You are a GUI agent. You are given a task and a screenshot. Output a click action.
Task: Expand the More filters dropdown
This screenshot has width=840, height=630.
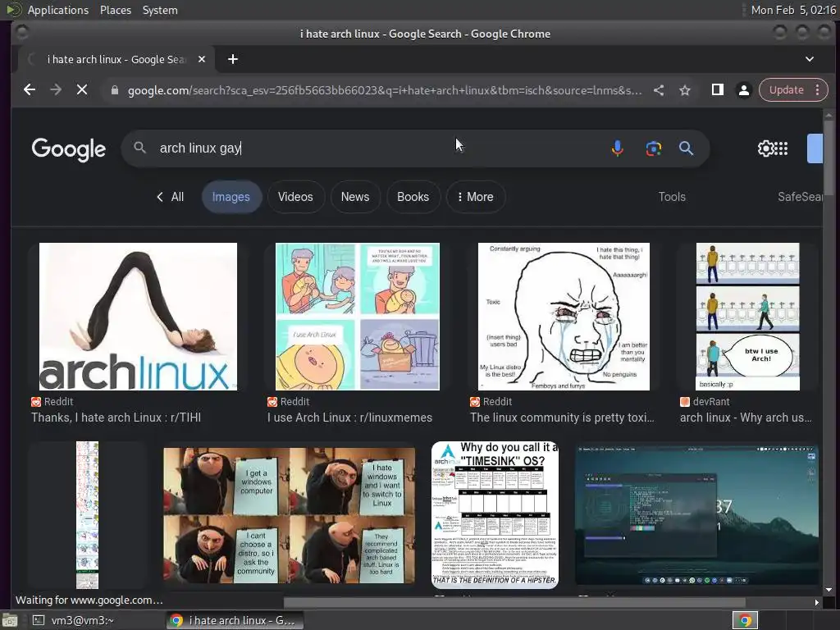point(475,197)
